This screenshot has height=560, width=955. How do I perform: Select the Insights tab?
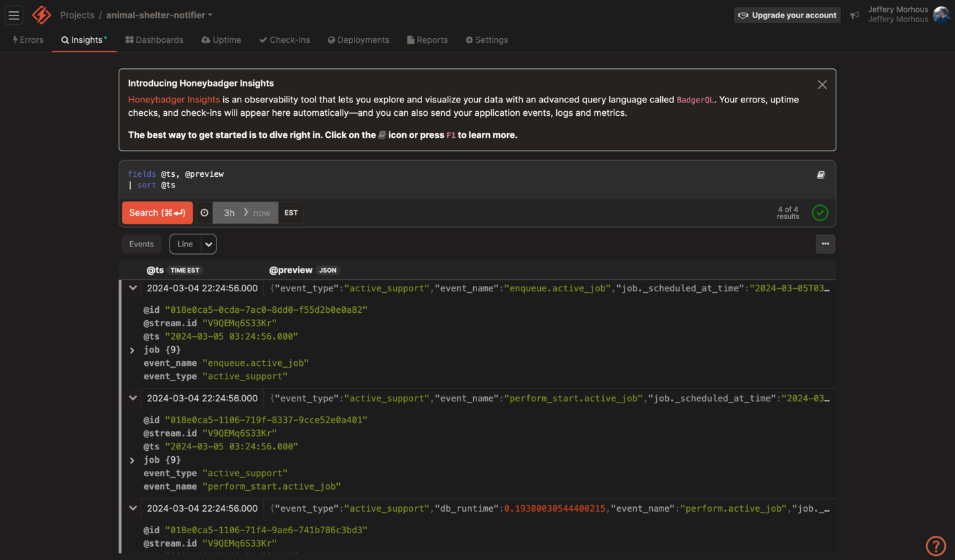(x=84, y=40)
